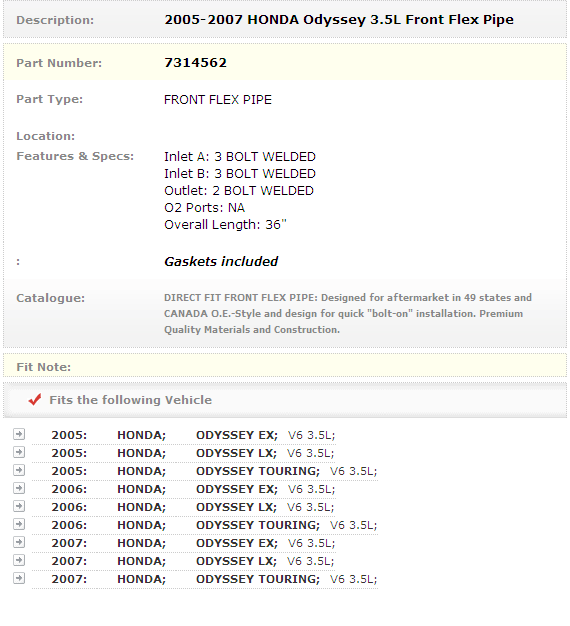The image size is (570, 626).
Task: Click arrow icon beside 2005 Odyssey LX
Action: [19, 452]
